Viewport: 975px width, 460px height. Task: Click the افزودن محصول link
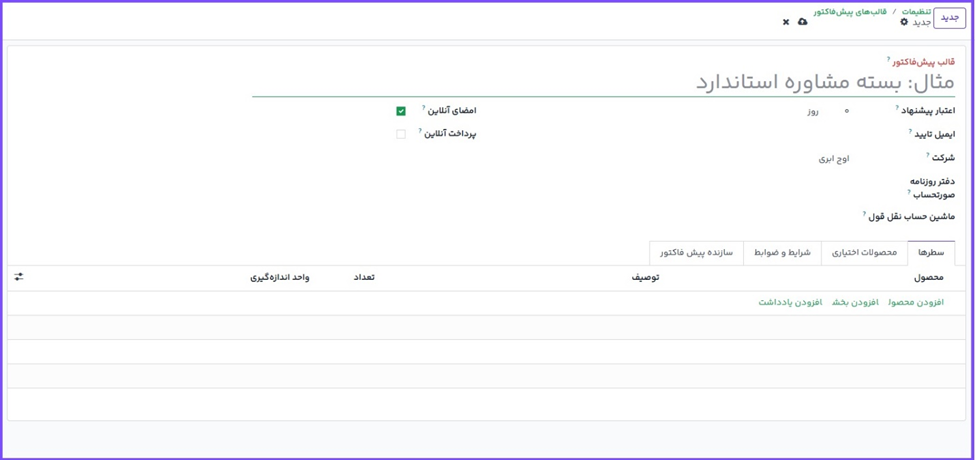point(915,302)
